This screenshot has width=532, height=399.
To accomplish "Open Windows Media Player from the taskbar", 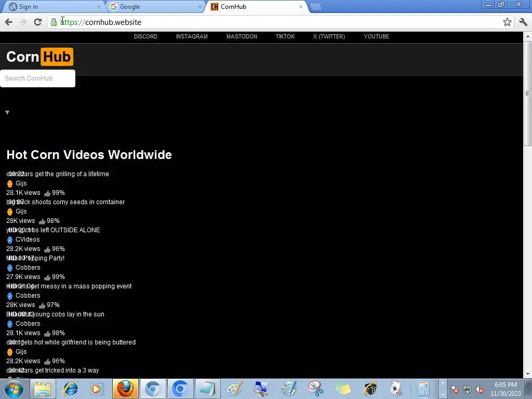I will [97, 389].
